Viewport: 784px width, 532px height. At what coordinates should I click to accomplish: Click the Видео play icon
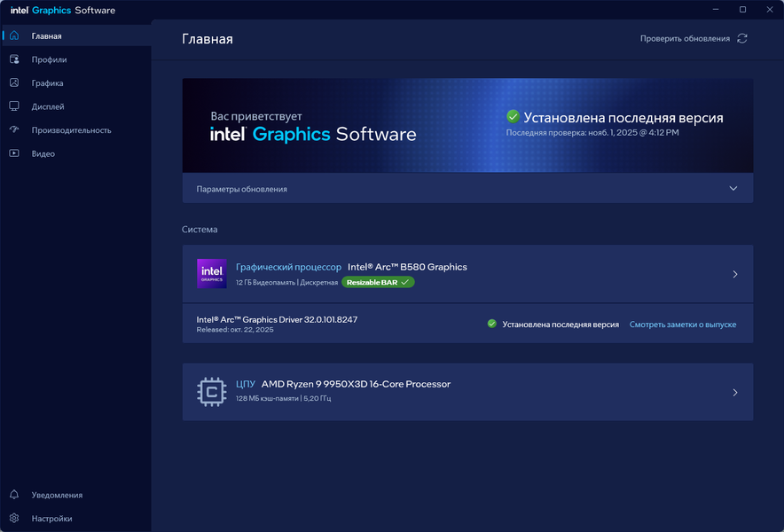click(14, 153)
